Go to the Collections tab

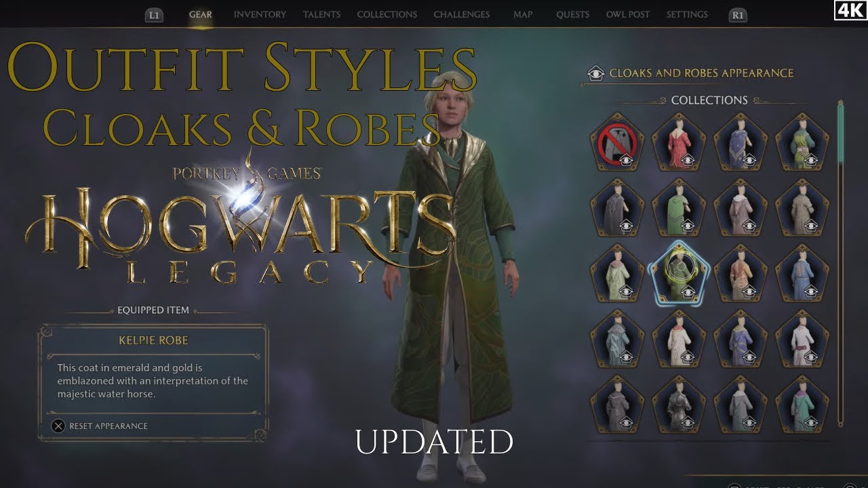387,14
